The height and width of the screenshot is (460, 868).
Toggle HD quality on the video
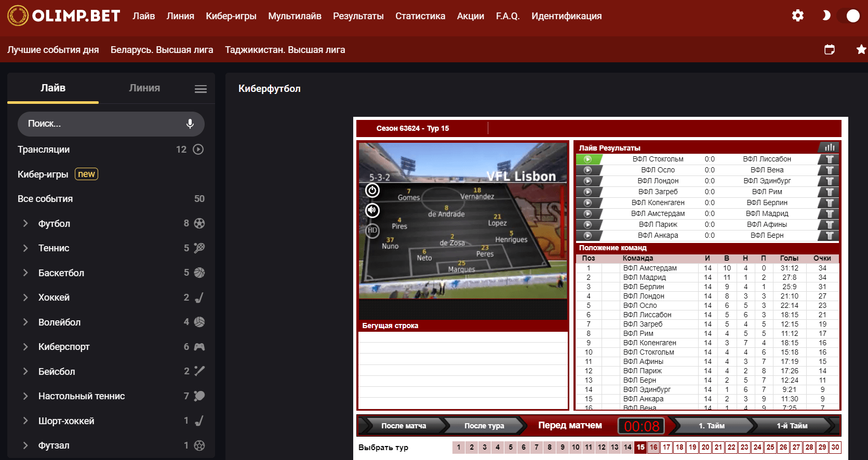click(372, 231)
